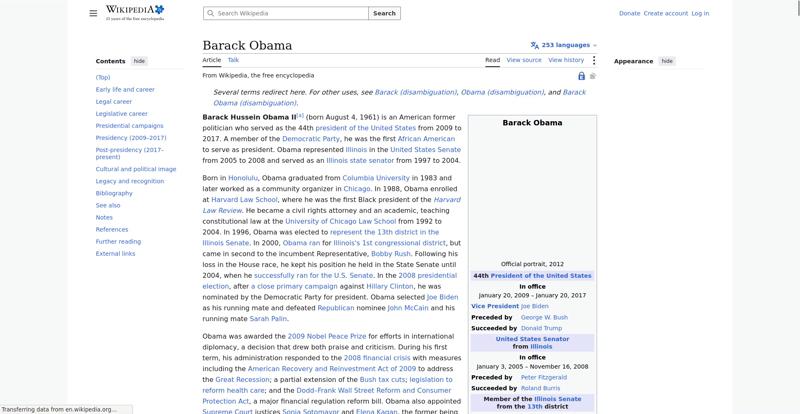The image size is (800, 414).
Task: Click the icon beside the padlock
Action: click(x=593, y=76)
